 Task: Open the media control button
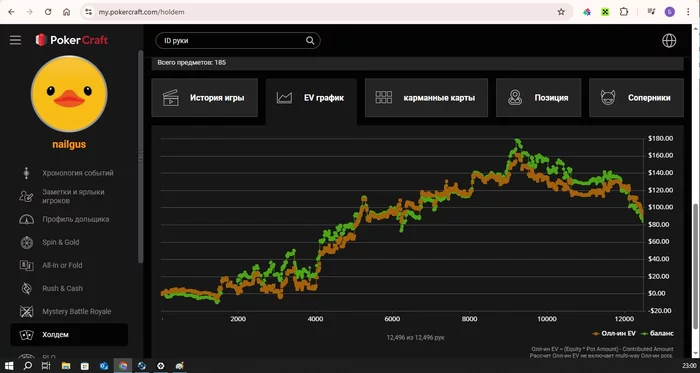(x=651, y=12)
